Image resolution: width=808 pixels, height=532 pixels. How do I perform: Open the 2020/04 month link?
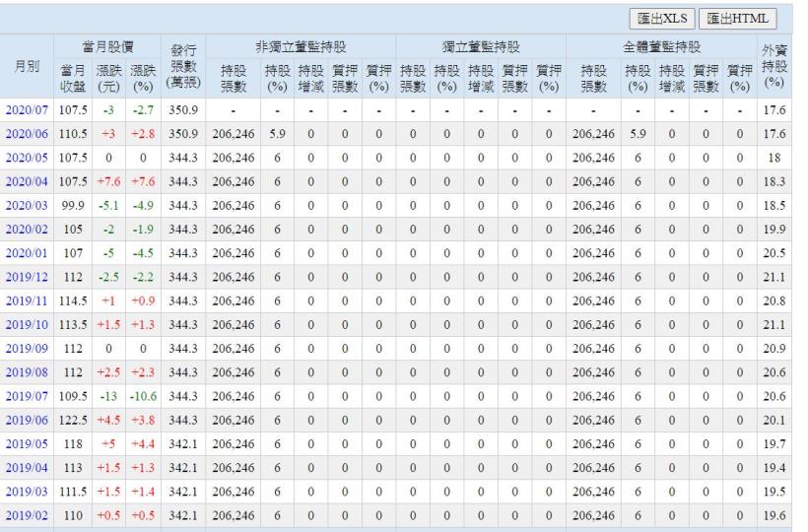27,182
